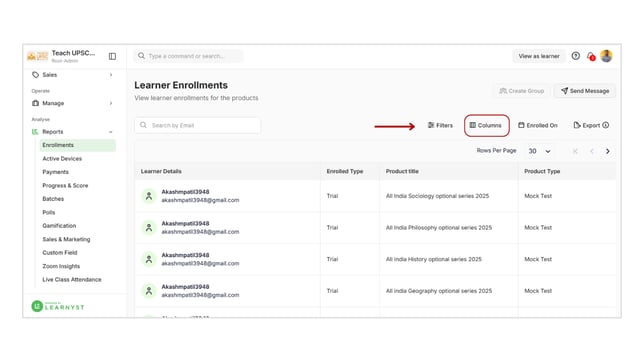Open the Active Devices report
The image size is (644, 362).
[62, 159]
